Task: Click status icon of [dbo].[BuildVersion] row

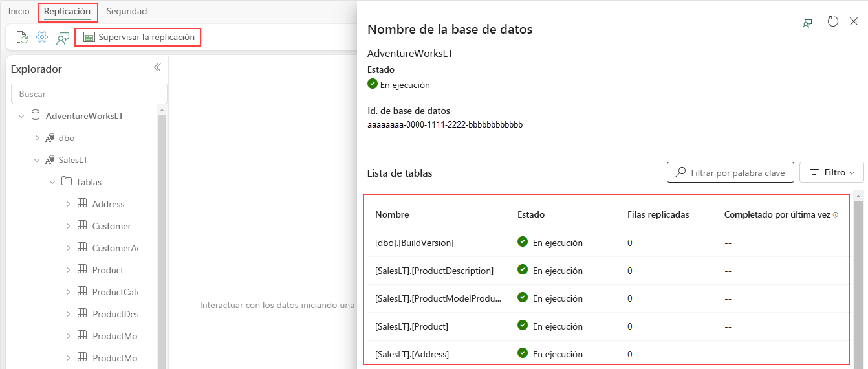Action: [523, 241]
